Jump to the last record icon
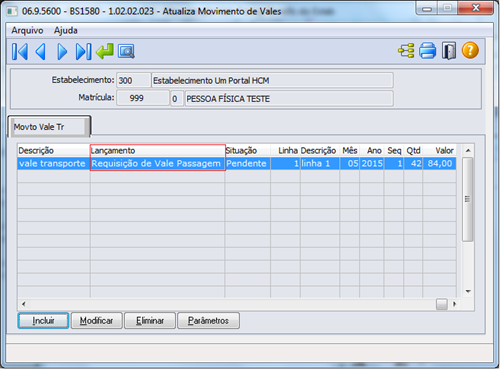Image resolution: width=500 pixels, height=373 pixels. (x=83, y=52)
